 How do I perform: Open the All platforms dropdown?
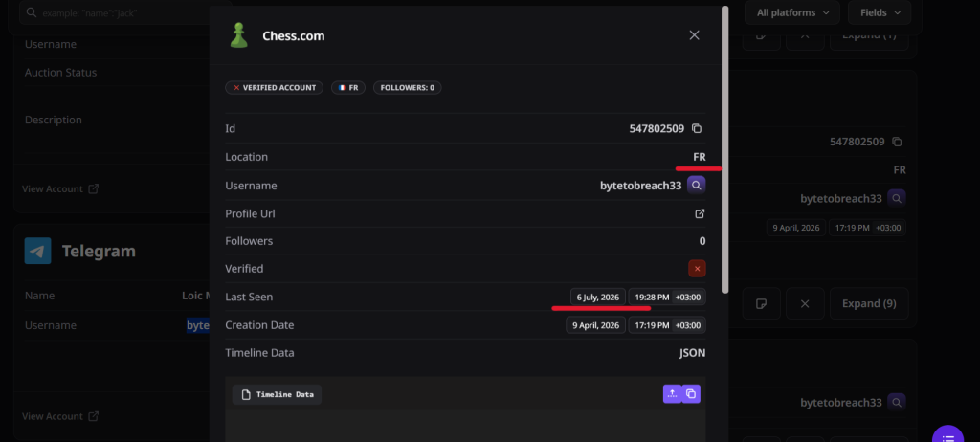(793, 12)
